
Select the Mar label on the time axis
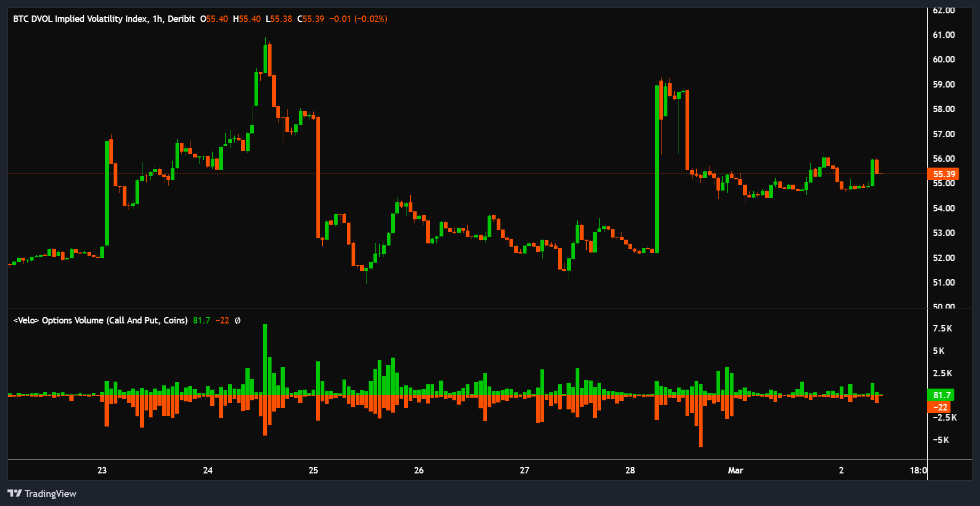pyautogui.click(x=736, y=471)
